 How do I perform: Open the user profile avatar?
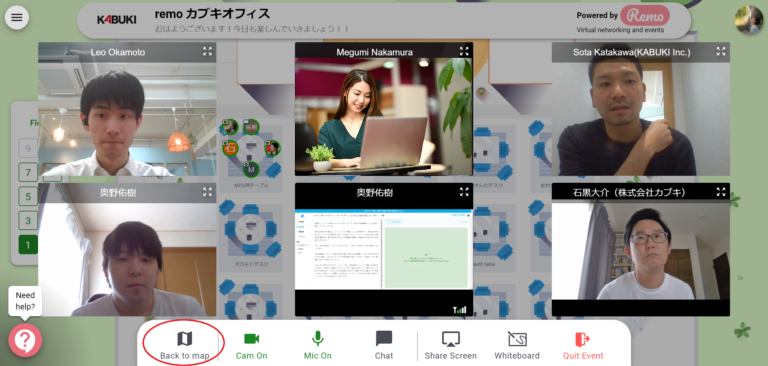(x=749, y=20)
